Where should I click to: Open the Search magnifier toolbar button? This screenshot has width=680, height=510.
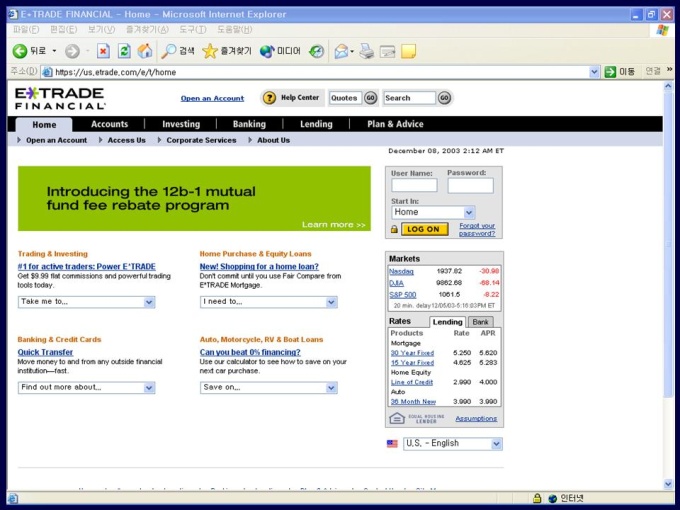coord(177,51)
